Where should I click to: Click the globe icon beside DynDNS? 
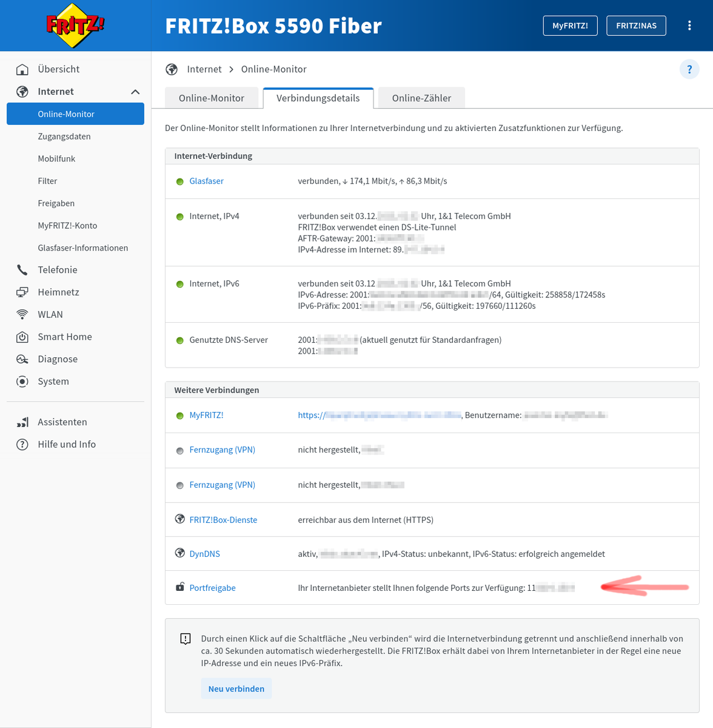click(x=180, y=553)
